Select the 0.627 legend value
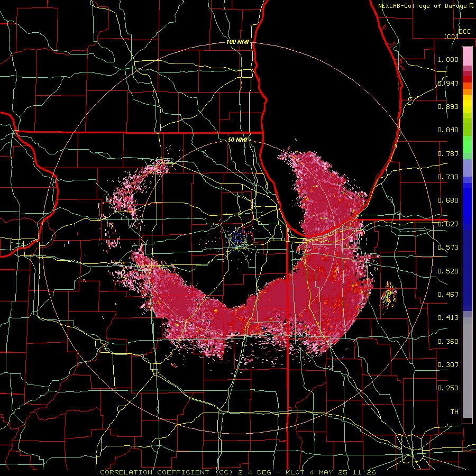This screenshot has height=476, width=476. (x=448, y=224)
